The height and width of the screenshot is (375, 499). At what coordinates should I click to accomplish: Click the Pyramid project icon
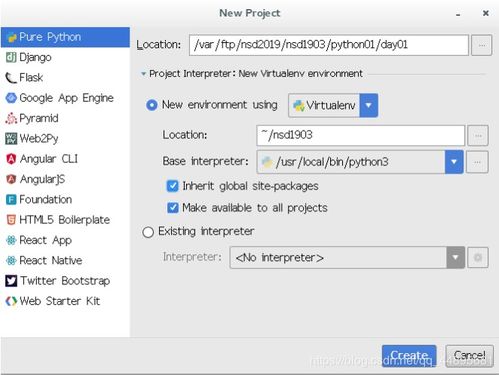11,118
